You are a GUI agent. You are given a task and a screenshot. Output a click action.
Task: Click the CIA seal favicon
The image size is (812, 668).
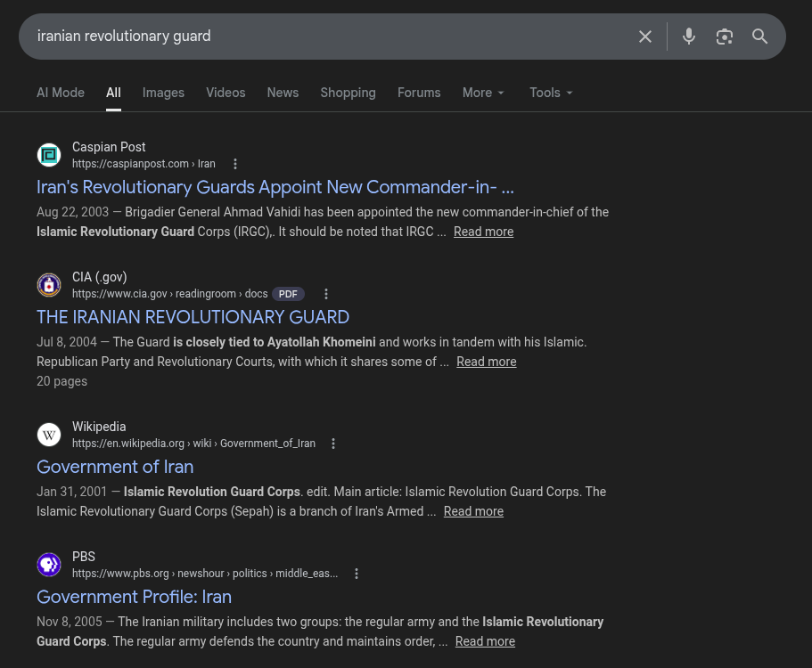pyautogui.click(x=49, y=285)
